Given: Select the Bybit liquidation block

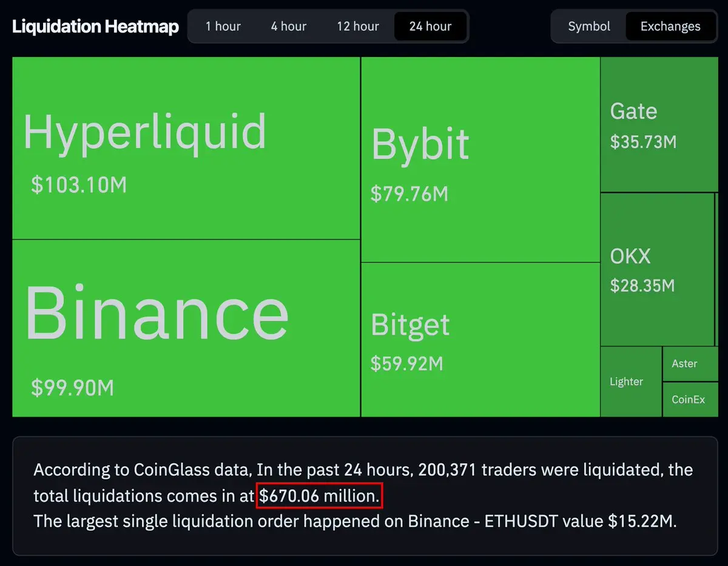Looking at the screenshot, I should pos(480,160).
